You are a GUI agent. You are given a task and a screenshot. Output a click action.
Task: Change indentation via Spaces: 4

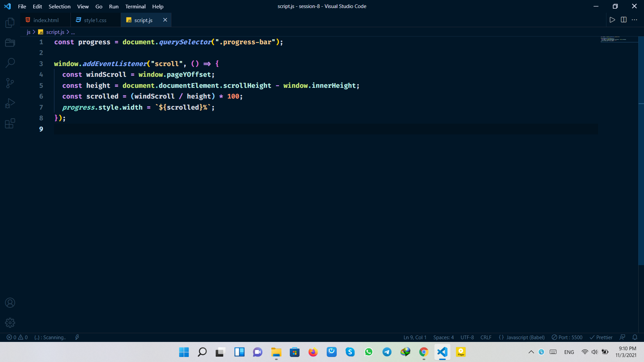[443, 337]
